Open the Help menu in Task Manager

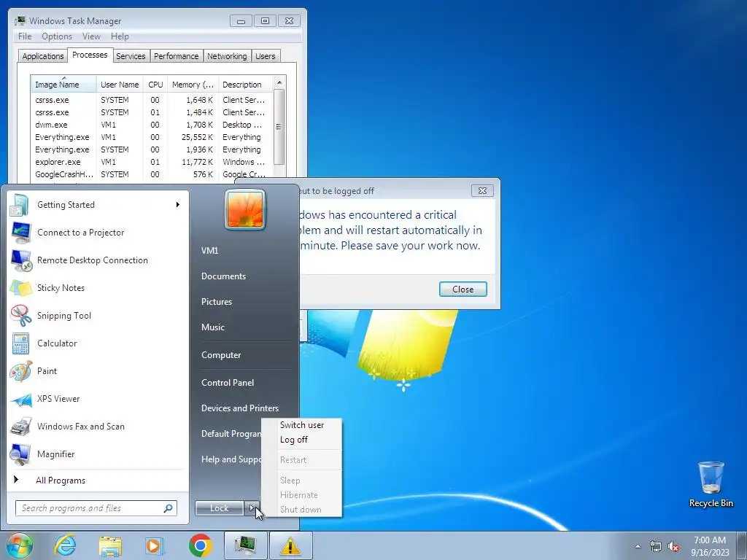coord(120,36)
